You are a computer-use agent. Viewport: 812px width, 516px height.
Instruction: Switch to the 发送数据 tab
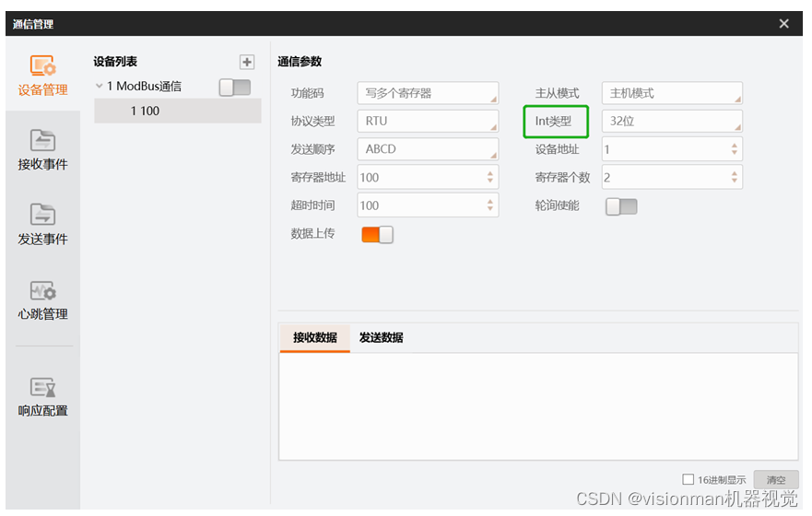[x=382, y=338]
